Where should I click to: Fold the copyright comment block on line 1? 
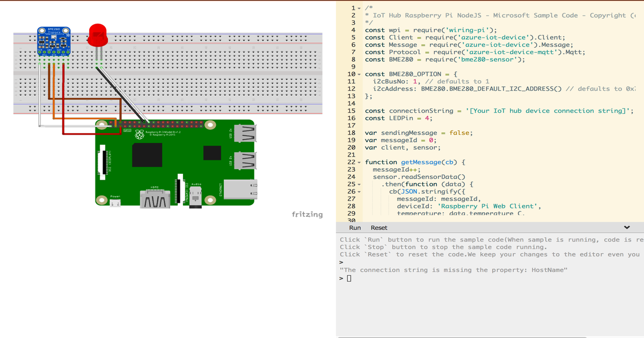pos(360,8)
